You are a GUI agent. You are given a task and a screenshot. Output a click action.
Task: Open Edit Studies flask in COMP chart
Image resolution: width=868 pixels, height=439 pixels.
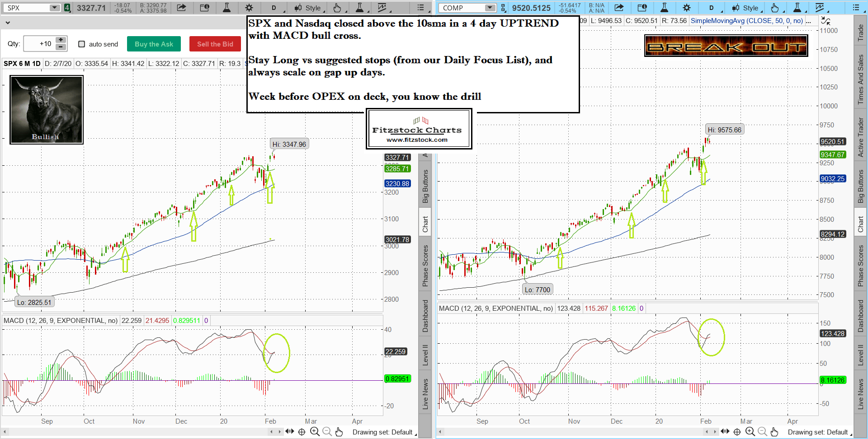[x=664, y=8]
